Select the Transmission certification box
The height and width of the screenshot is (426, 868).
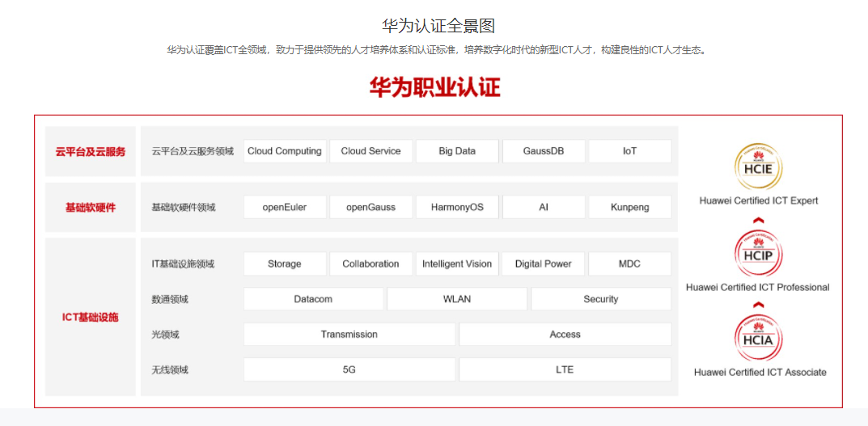(x=349, y=334)
